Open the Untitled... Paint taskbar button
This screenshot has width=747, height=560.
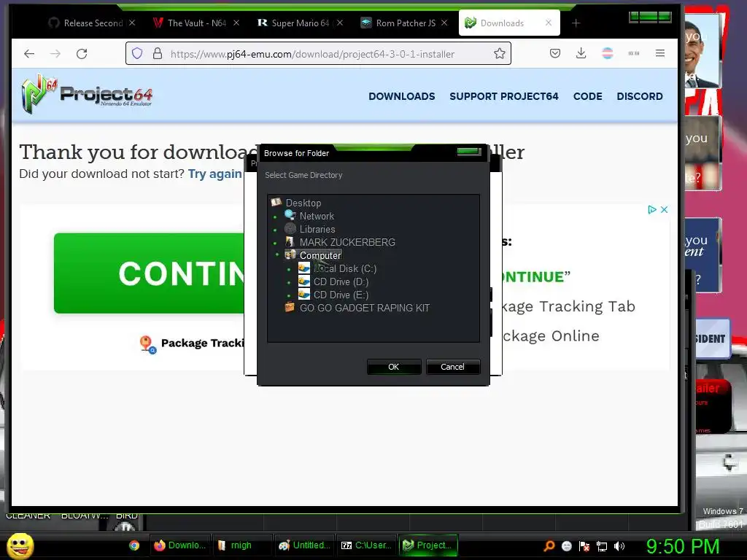tap(304, 545)
